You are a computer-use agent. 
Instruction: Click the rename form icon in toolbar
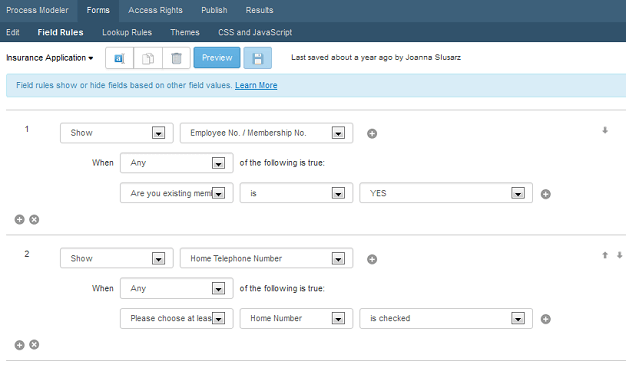pyautogui.click(x=119, y=58)
